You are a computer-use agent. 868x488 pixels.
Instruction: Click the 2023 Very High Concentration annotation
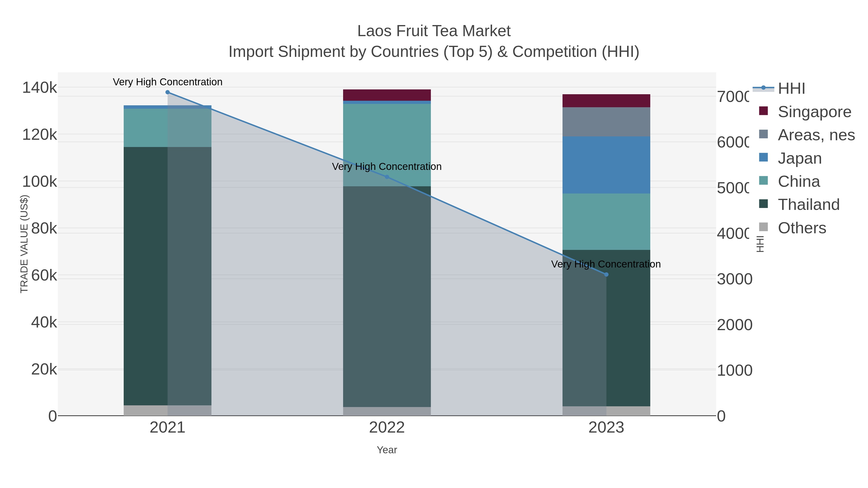[606, 264]
